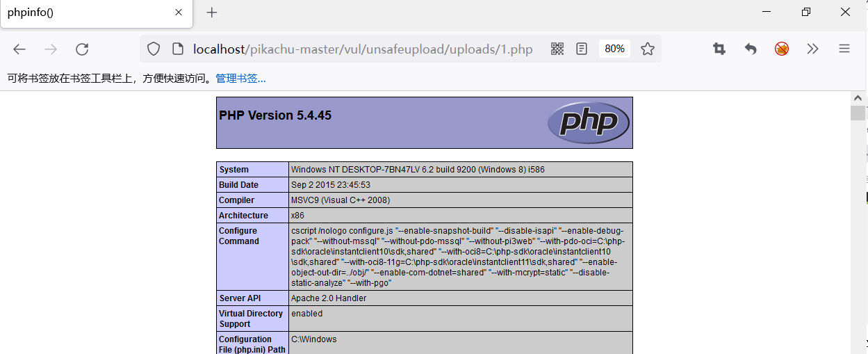The width and height of the screenshot is (868, 354).
Task: Click the Build Date label
Action: (x=253, y=185)
